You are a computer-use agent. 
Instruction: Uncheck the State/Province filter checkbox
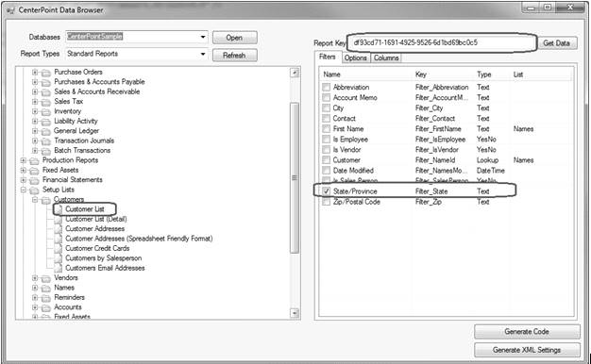point(326,191)
